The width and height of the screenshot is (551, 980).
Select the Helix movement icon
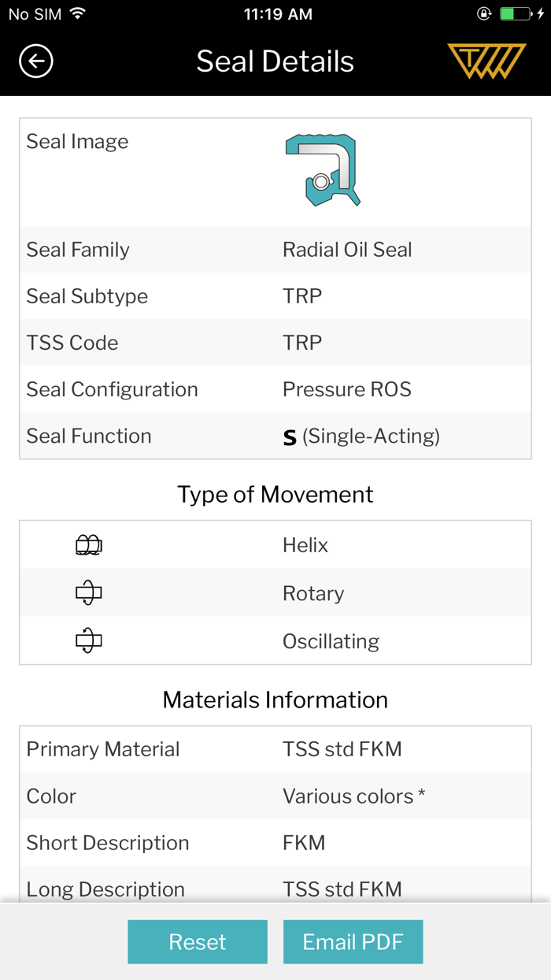click(x=88, y=544)
